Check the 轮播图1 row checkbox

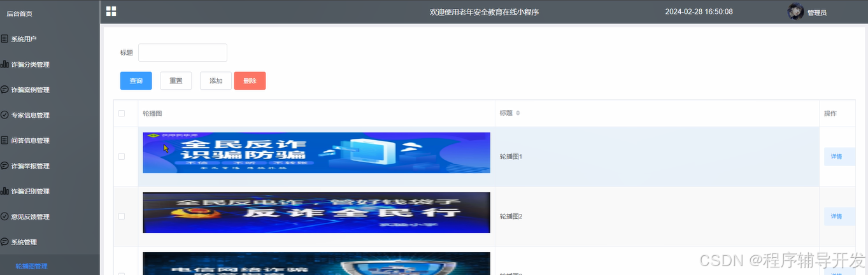[x=122, y=157]
